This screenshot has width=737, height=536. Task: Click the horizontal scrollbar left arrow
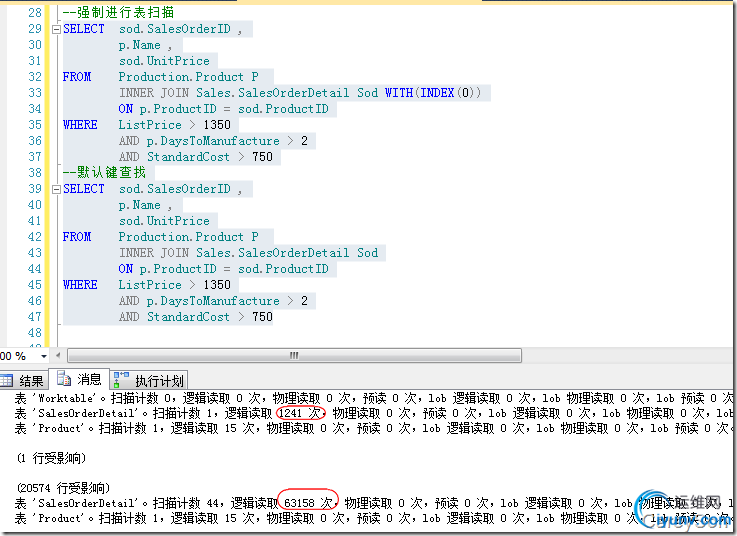58,355
